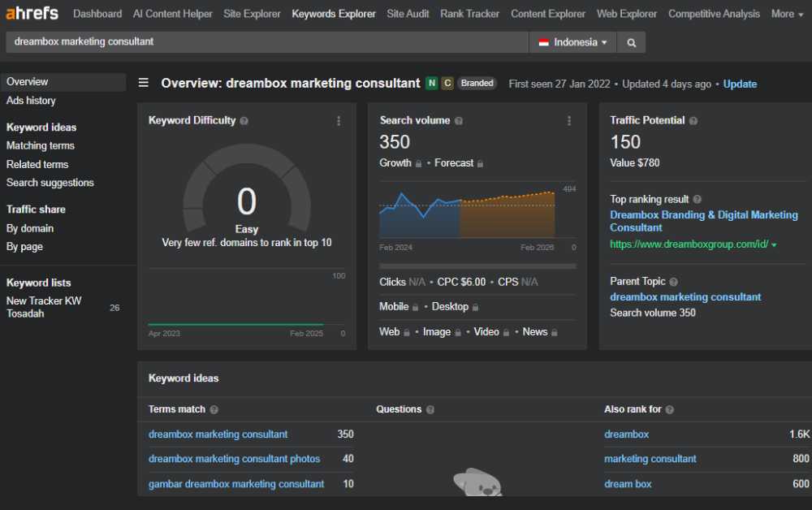Select Overview in the sidebar
812x510 pixels.
[63, 82]
